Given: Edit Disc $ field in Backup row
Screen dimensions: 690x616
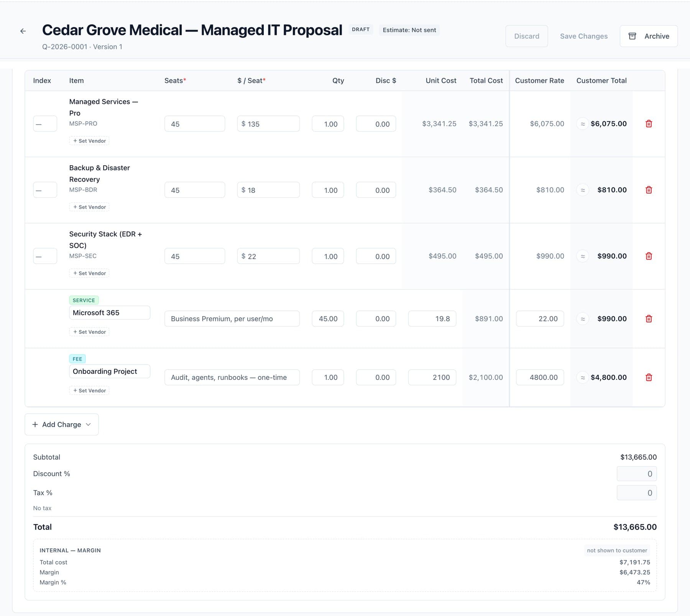Looking at the screenshot, I should click(x=376, y=190).
